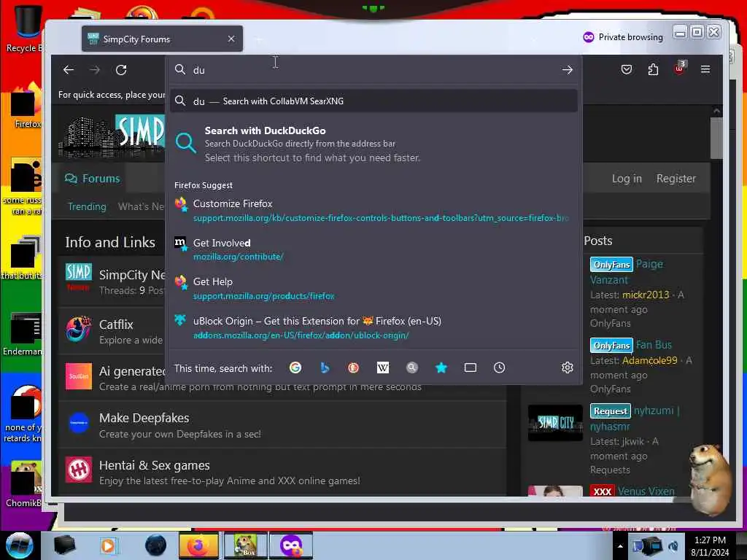Open private browsing taskbar icon
Screen dimensions: 747x560
(291, 545)
